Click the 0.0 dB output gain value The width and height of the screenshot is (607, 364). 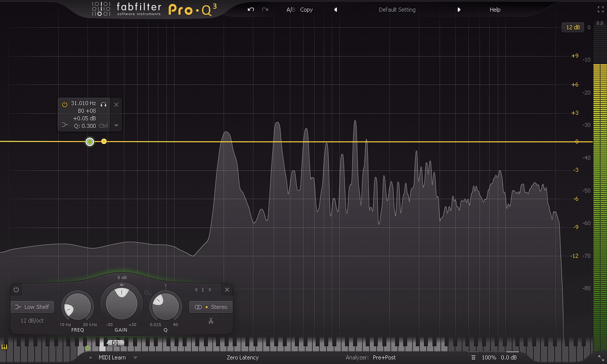509,357
